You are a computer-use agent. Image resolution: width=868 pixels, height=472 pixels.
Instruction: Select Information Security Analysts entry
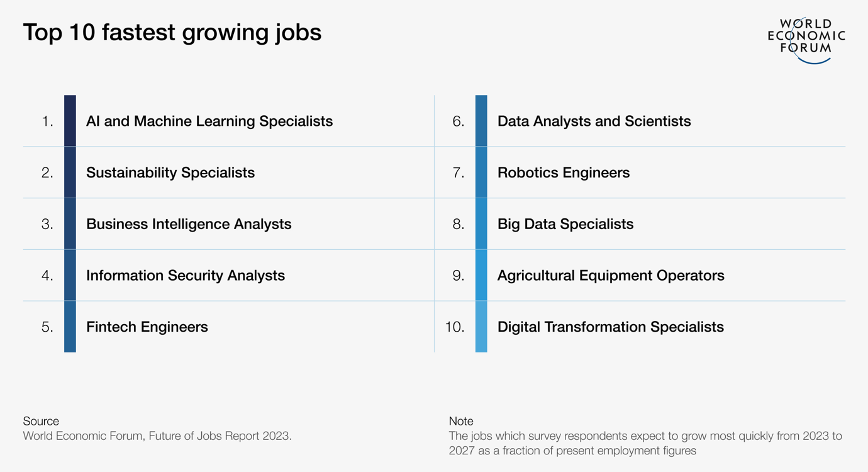click(186, 275)
